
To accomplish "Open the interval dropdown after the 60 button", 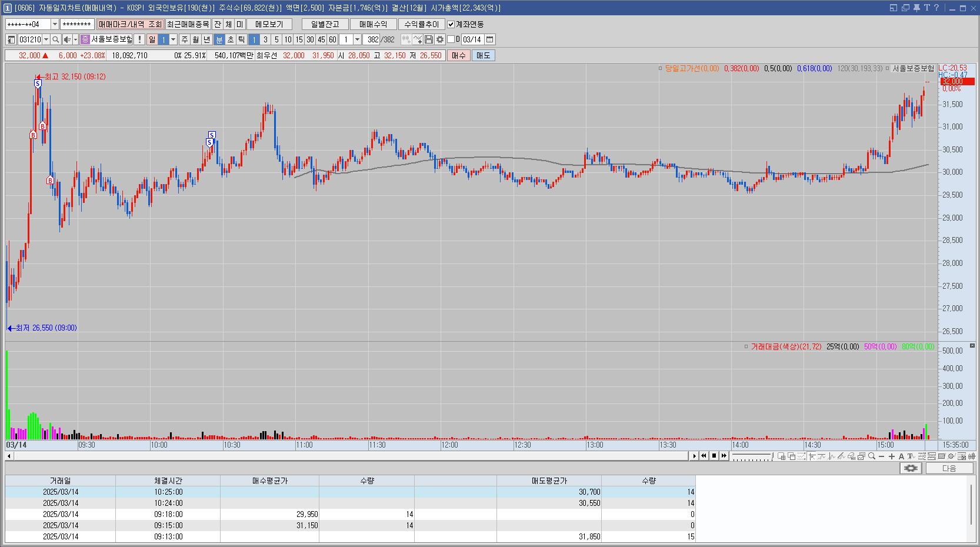I will [x=357, y=39].
